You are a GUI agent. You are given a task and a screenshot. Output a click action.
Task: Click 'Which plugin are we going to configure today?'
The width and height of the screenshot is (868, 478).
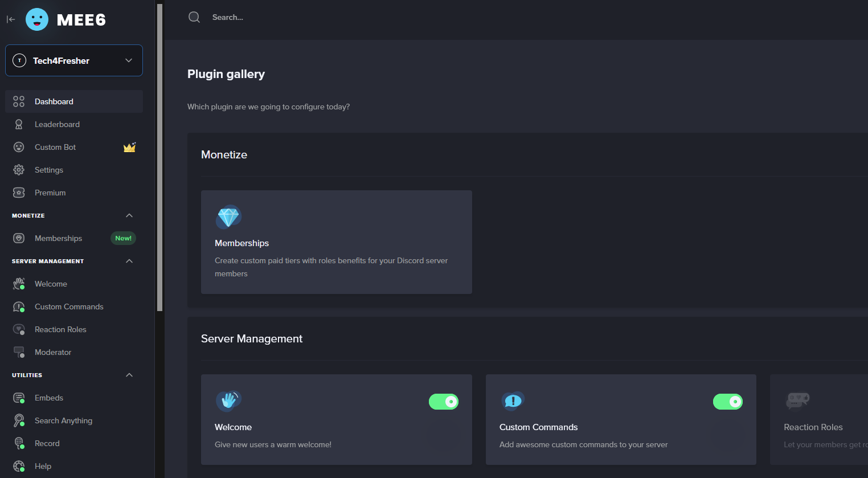(268, 107)
